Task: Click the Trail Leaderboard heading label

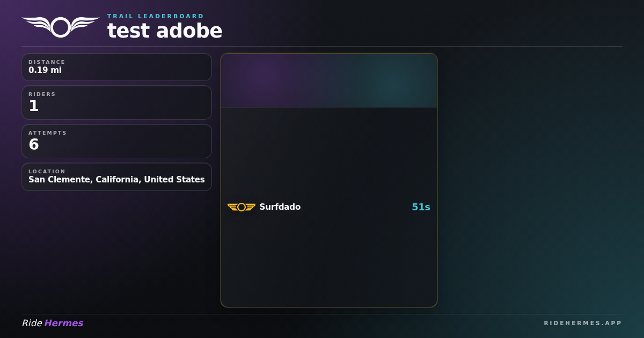Action: (x=156, y=16)
